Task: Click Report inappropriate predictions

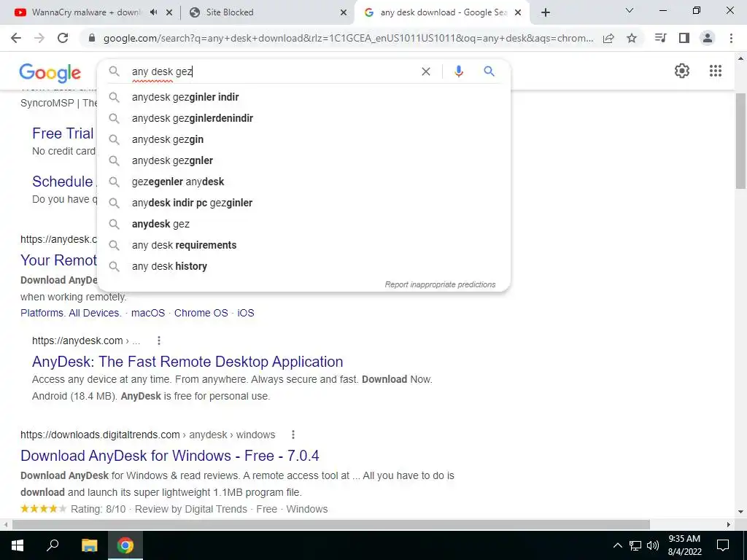Action: [440, 284]
